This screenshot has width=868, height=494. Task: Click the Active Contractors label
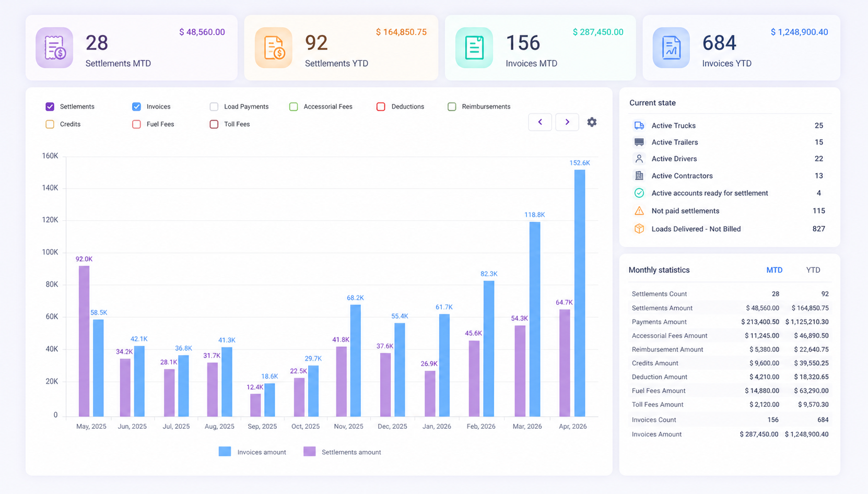point(682,176)
